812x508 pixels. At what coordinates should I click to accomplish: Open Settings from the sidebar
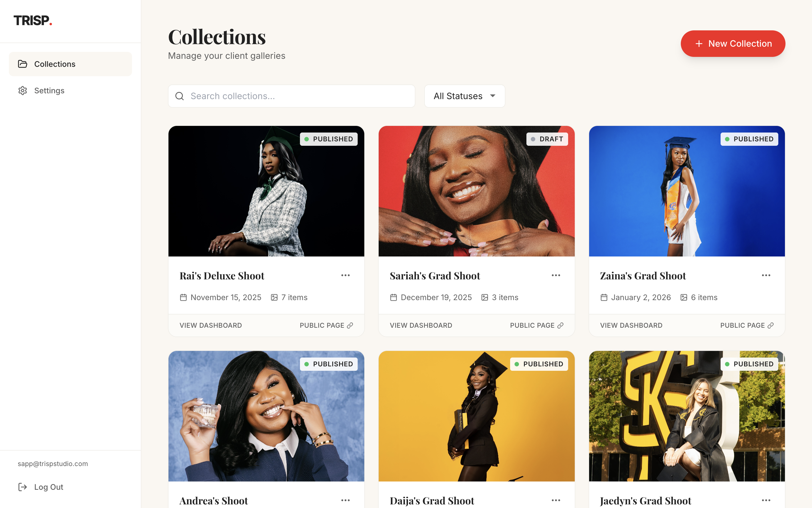point(49,91)
